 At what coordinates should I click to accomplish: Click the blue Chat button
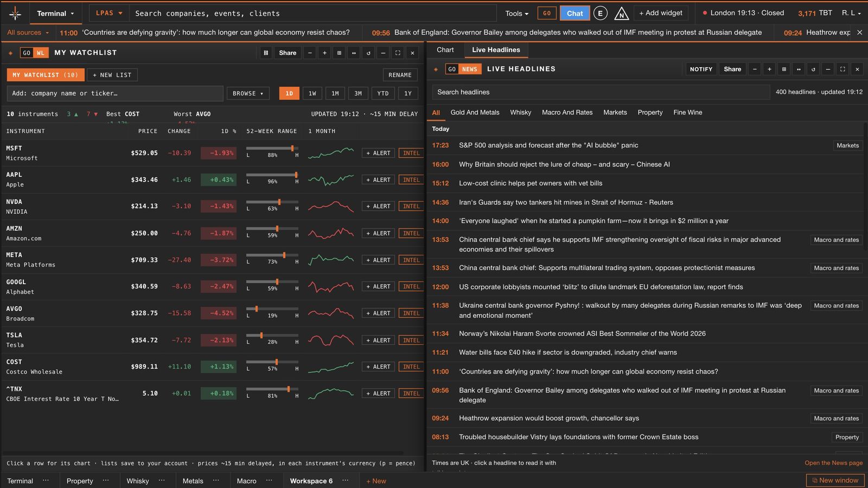[x=575, y=14]
